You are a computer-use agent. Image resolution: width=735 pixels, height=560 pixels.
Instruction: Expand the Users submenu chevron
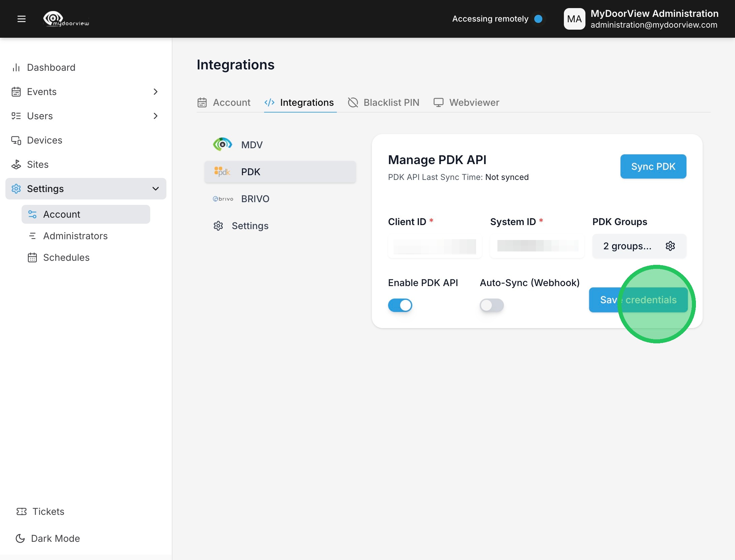click(155, 116)
